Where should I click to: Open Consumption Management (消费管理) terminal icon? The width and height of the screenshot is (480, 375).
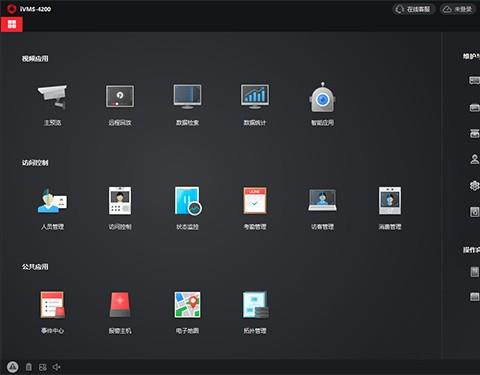coord(390,201)
